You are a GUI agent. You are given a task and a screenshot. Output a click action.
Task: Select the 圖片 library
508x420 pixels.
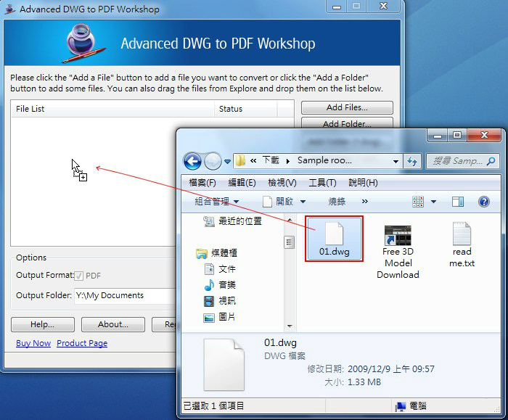[x=219, y=317]
